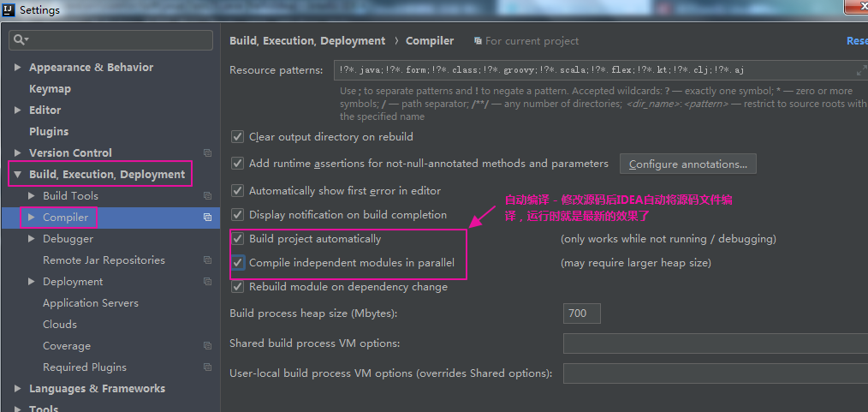Click the Compiler breadcrumb title
Screen dimensions: 868x412
coord(430,41)
